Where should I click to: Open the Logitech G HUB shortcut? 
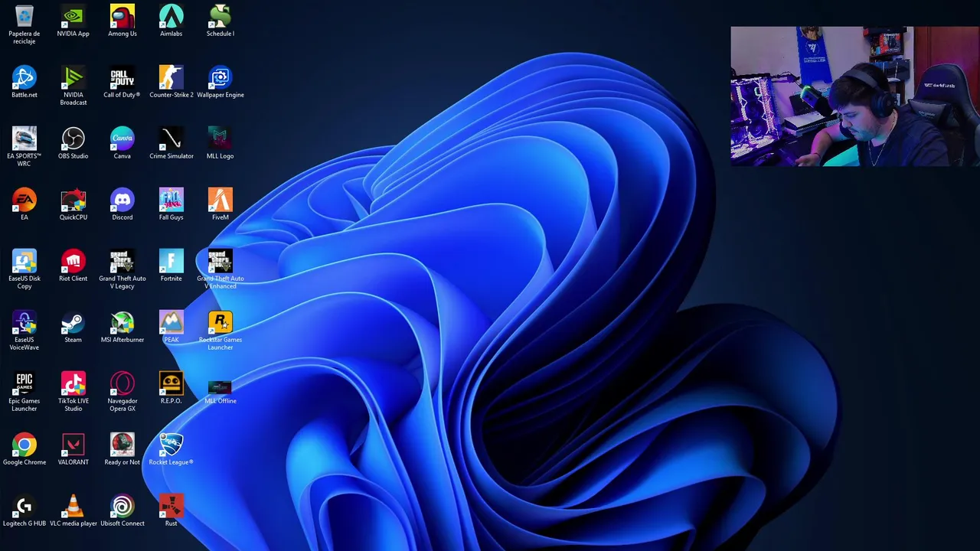pyautogui.click(x=24, y=506)
